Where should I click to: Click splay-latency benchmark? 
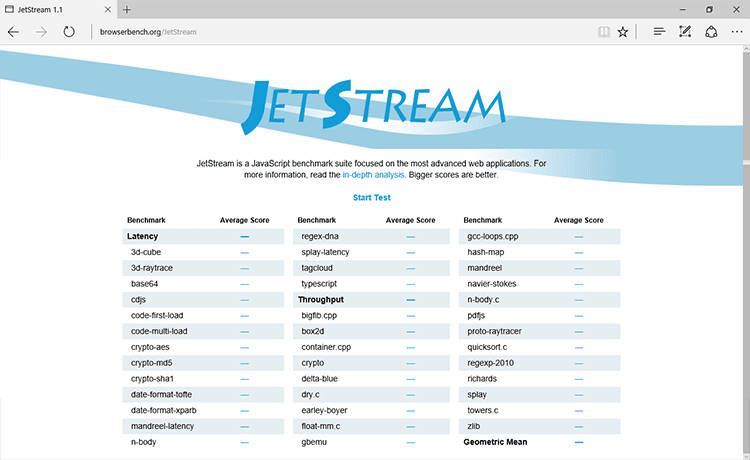325,252
